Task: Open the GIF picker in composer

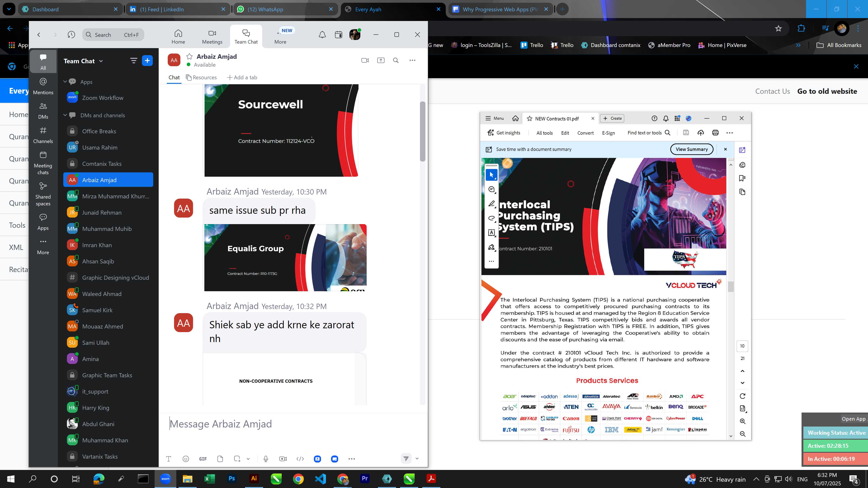Action: (203, 459)
